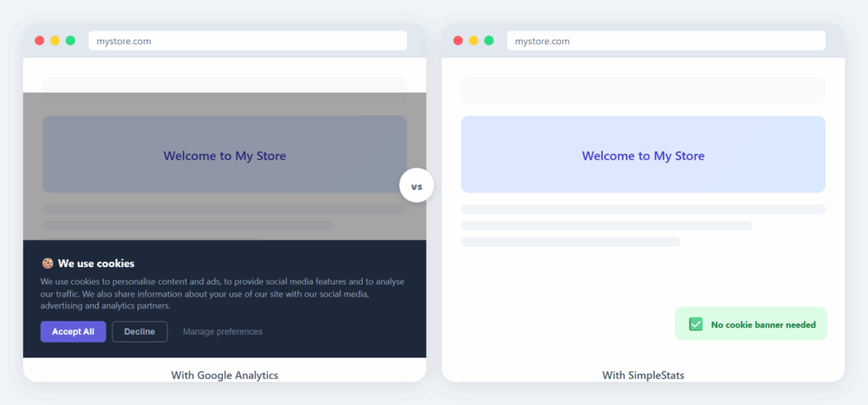Click the cookie description paragraph
Viewport: 868px width, 405px height.
(x=223, y=294)
